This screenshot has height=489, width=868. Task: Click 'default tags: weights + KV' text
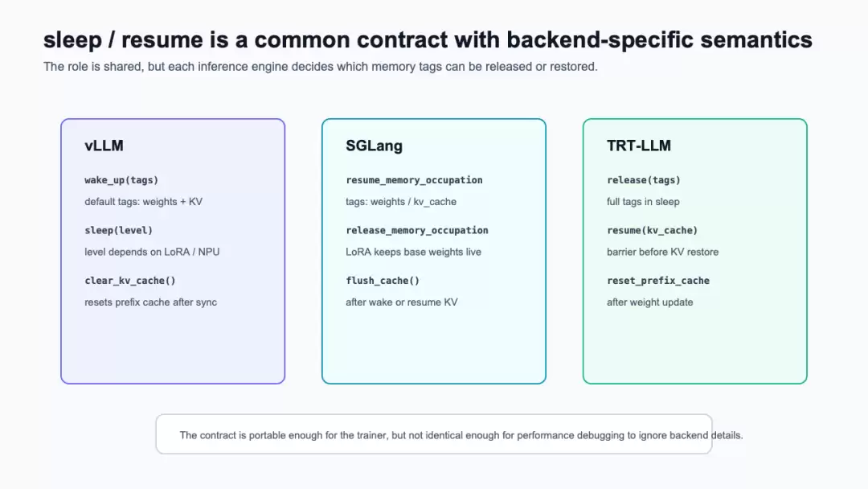143,202
